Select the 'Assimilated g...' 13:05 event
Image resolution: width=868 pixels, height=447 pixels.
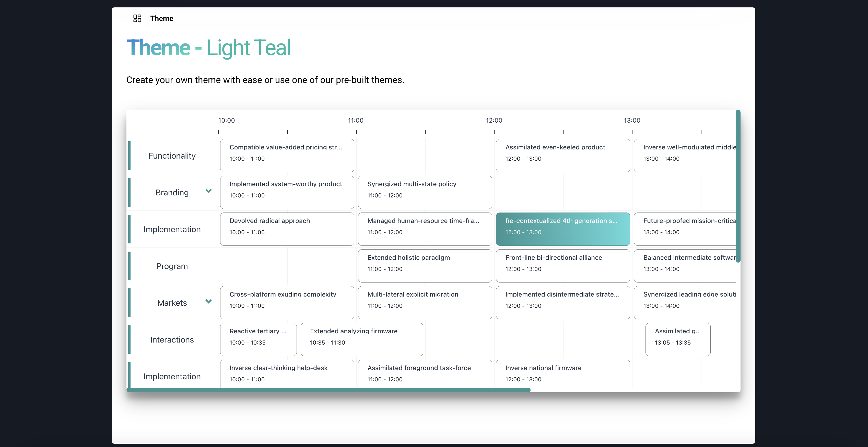[x=678, y=339]
